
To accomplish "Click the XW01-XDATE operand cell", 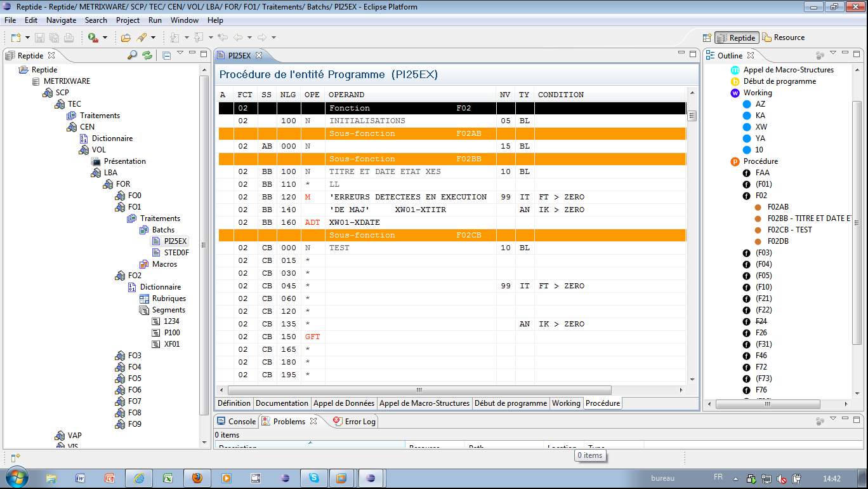I will (411, 222).
